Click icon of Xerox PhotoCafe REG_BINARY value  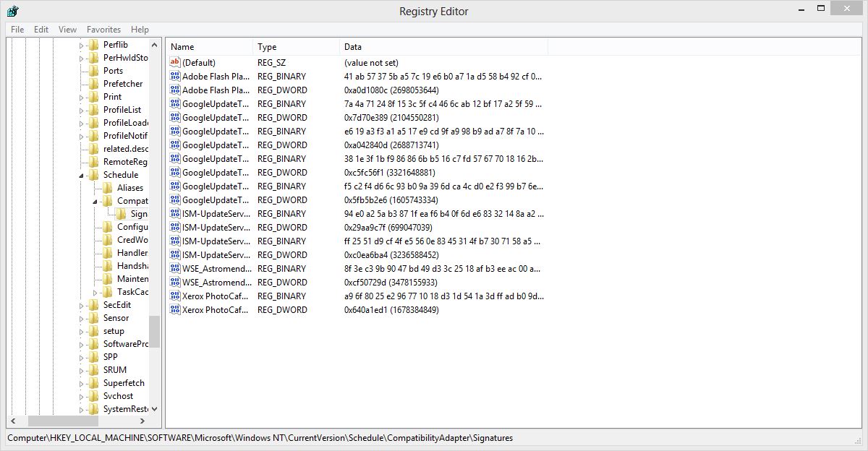[174, 296]
